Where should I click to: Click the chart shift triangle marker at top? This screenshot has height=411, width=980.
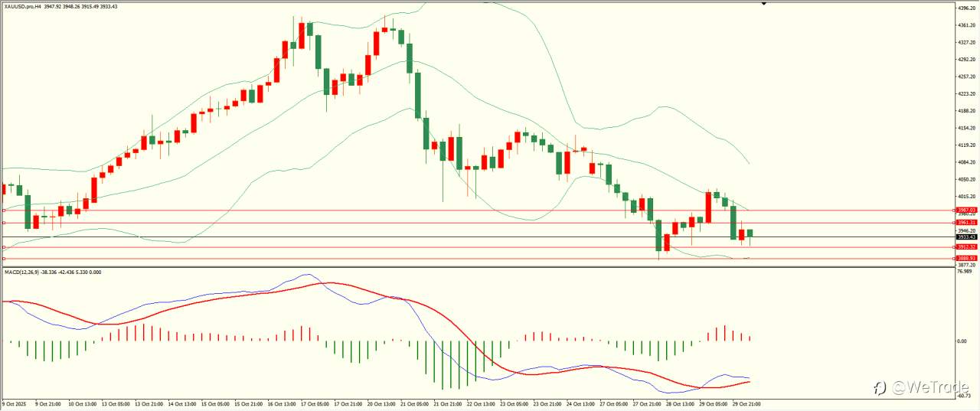(x=764, y=4)
